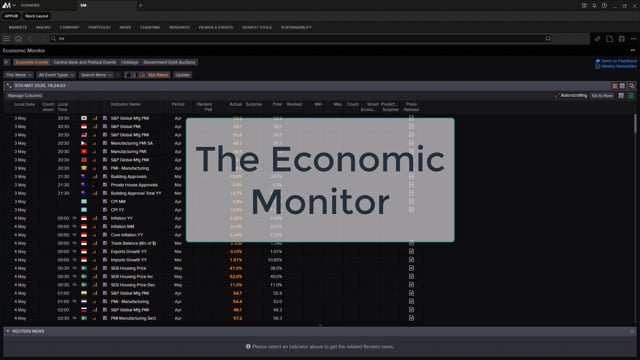Viewport: 640px width, 360px height.
Task: Open the All Event Types dropdown
Action: pos(56,75)
